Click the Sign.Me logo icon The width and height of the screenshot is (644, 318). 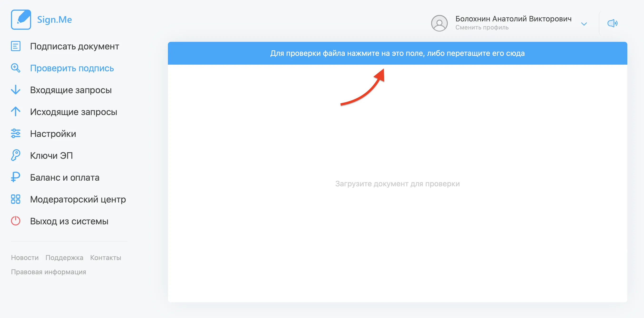21,19
